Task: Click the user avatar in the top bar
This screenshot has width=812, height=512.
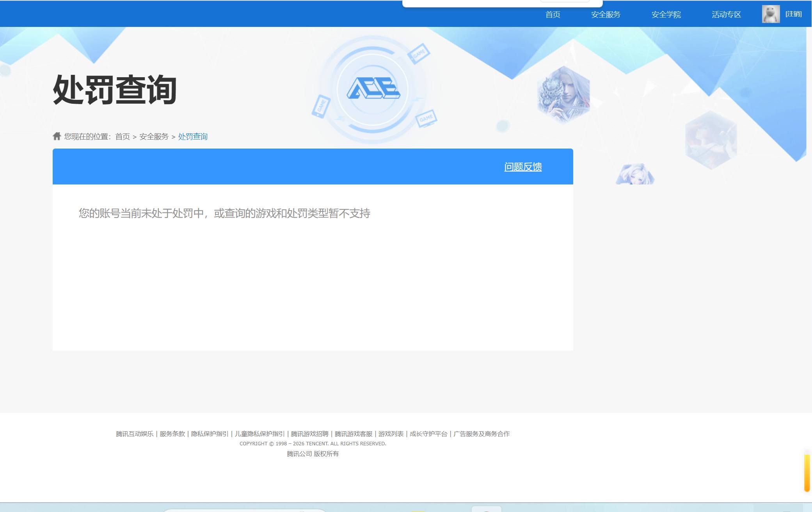Action: pos(771,14)
